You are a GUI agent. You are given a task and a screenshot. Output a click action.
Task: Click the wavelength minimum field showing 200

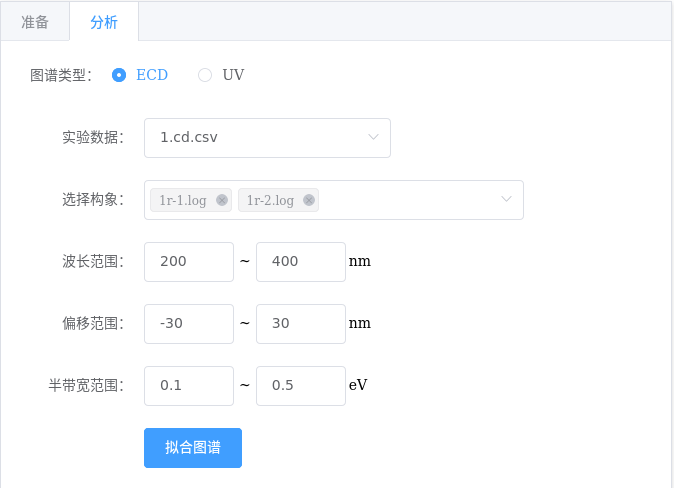pyautogui.click(x=189, y=262)
